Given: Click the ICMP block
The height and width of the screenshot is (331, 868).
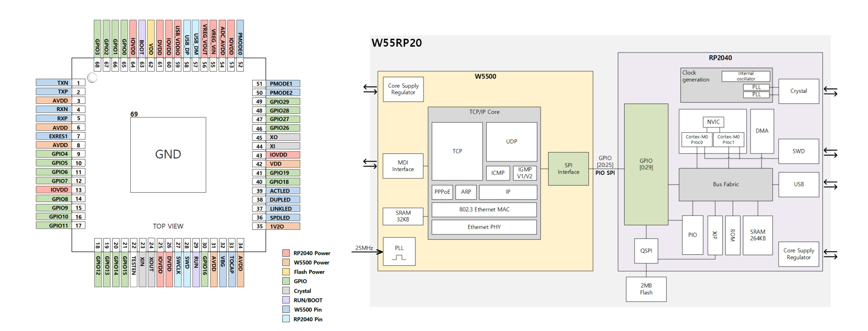Looking at the screenshot, I should tap(498, 173).
